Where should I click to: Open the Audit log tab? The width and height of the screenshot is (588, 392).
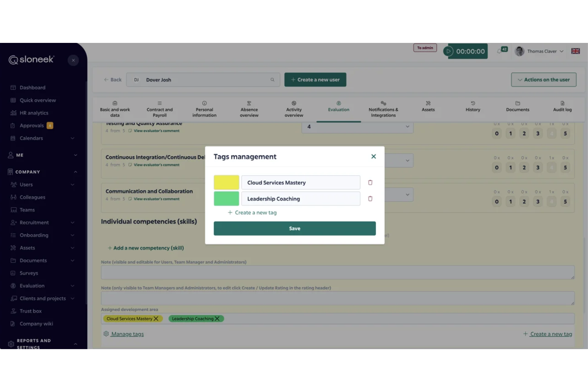point(563,109)
